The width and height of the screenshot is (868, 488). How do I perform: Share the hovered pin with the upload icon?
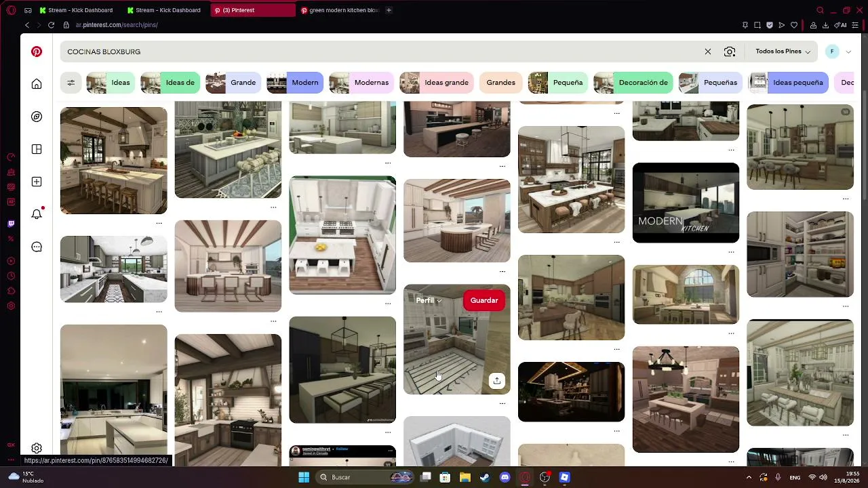(x=497, y=381)
